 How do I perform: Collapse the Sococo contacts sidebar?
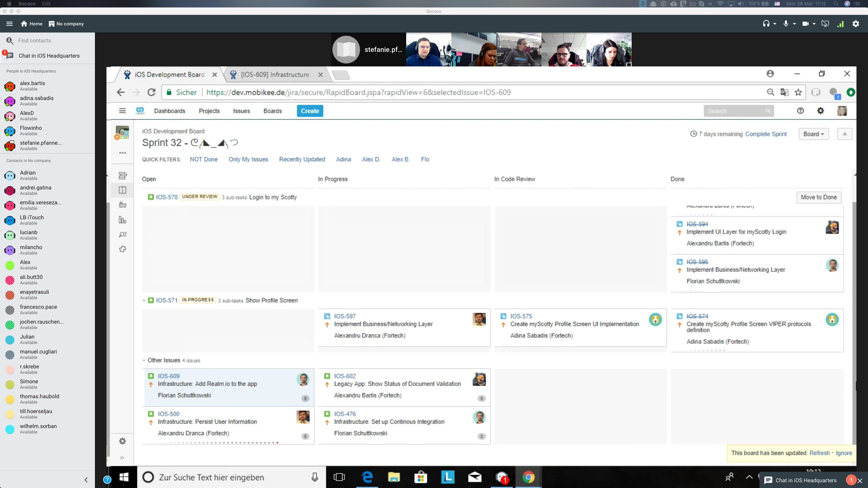86,480
